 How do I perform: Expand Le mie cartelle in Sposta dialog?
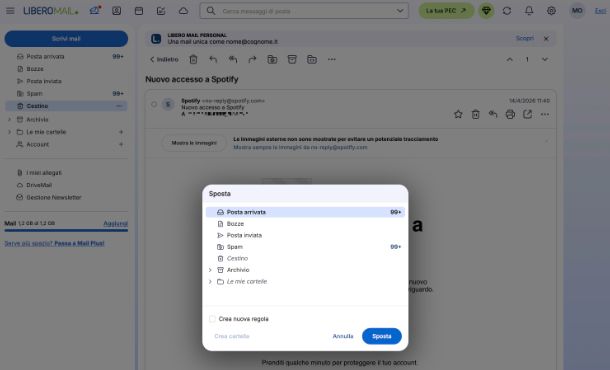(x=210, y=282)
